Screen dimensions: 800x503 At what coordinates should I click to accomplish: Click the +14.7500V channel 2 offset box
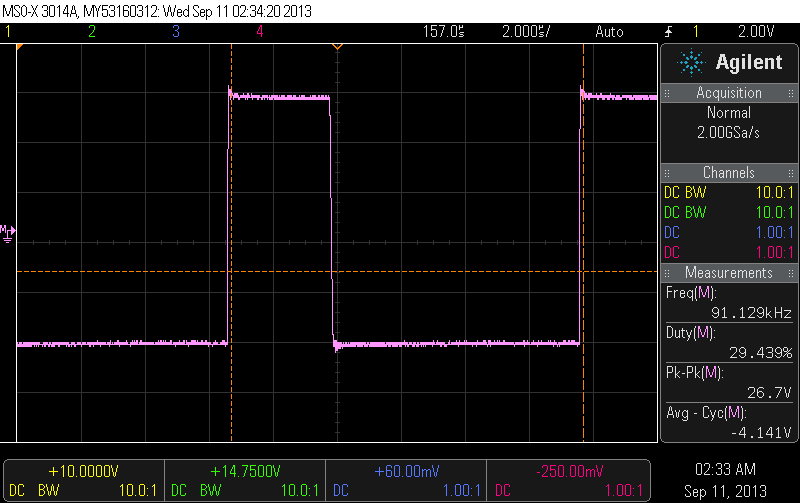pos(245,481)
